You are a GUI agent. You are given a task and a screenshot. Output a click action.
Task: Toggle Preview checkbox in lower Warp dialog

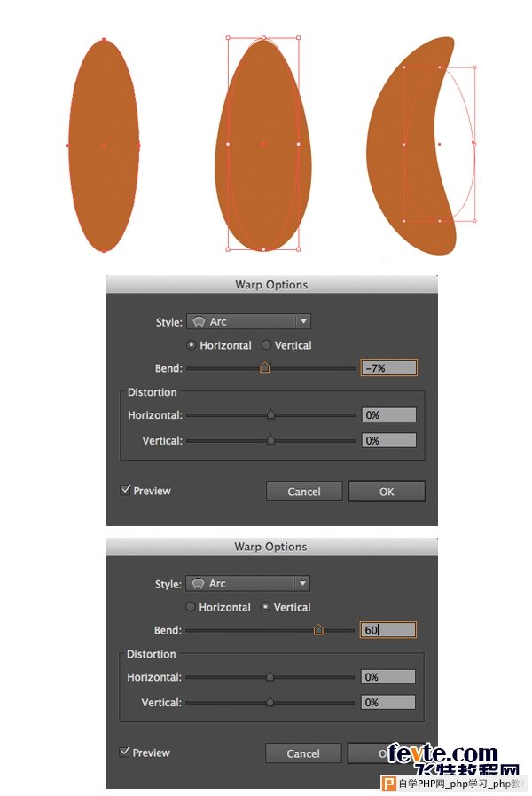point(124,752)
